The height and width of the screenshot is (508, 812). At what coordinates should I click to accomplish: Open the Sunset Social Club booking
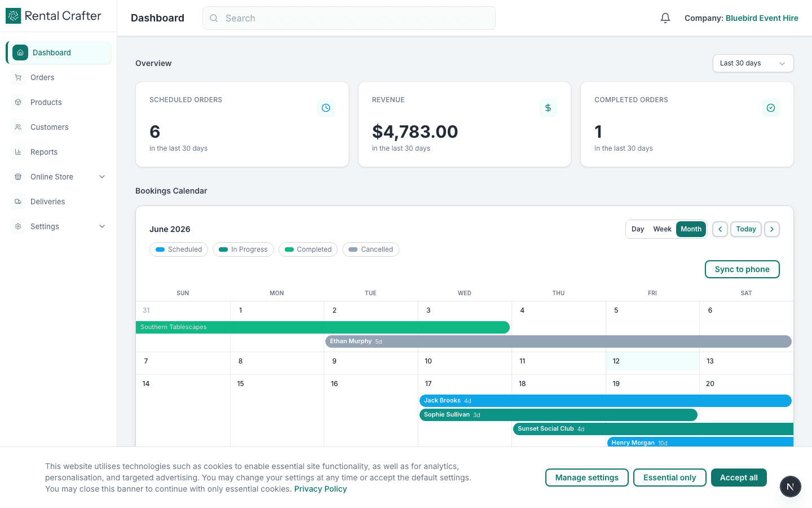click(653, 429)
